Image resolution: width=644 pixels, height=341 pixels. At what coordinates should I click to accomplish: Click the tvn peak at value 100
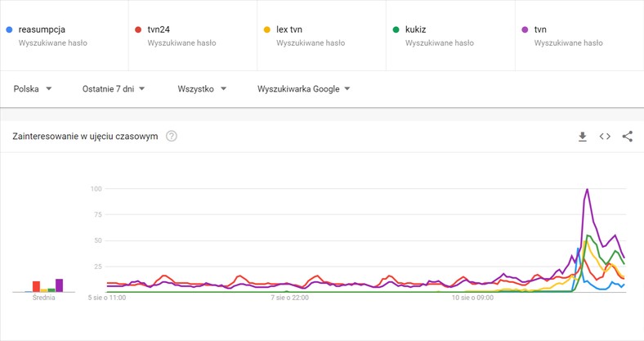(x=588, y=190)
